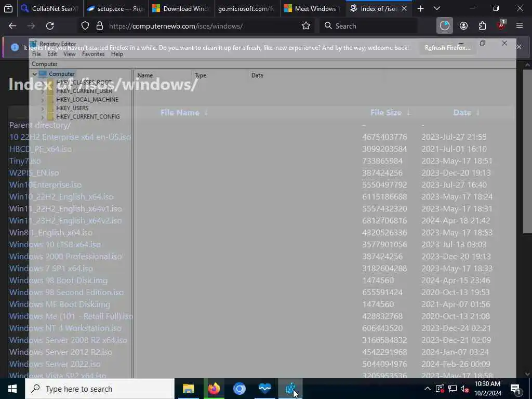Sort listing by File Name
Viewport: 532px width, 399px height.
[180, 113]
